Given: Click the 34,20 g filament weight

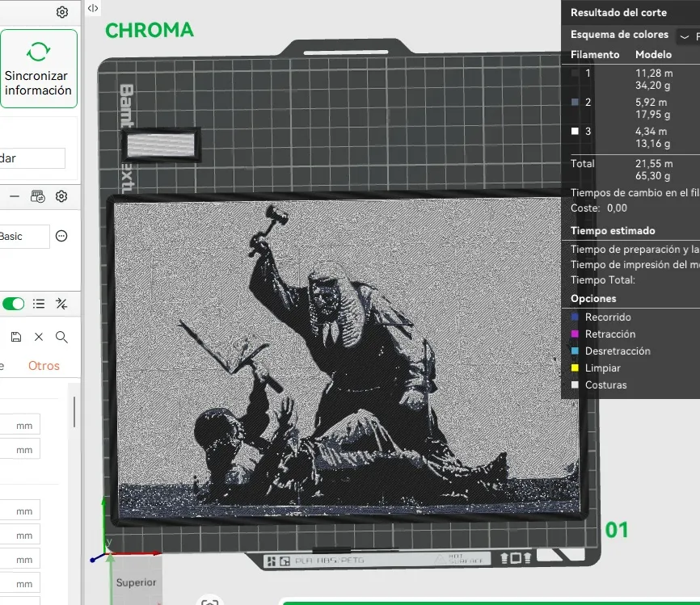Looking at the screenshot, I should click(x=652, y=86).
